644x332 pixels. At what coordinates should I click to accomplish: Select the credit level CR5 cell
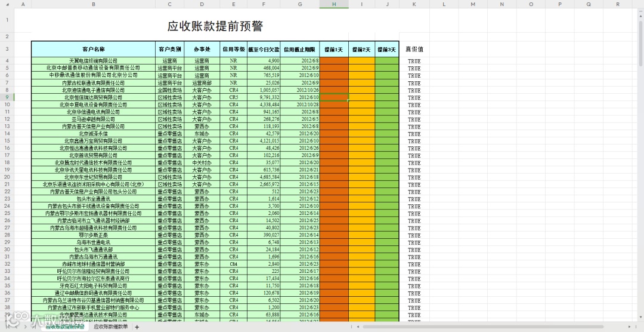point(233,97)
